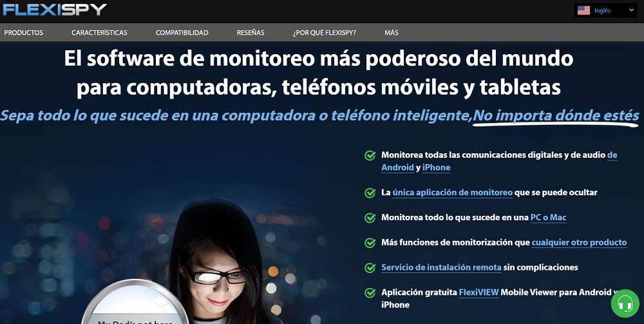This screenshot has width=644, height=324.
Task: Select the COMPATIBILIDAD menu item
Action: tap(182, 32)
